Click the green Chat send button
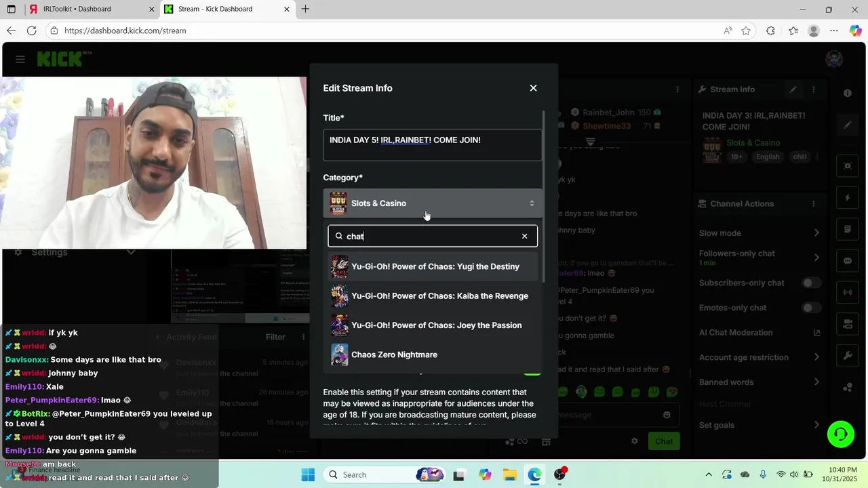Viewport: 868px width, 488px height. coord(664,441)
